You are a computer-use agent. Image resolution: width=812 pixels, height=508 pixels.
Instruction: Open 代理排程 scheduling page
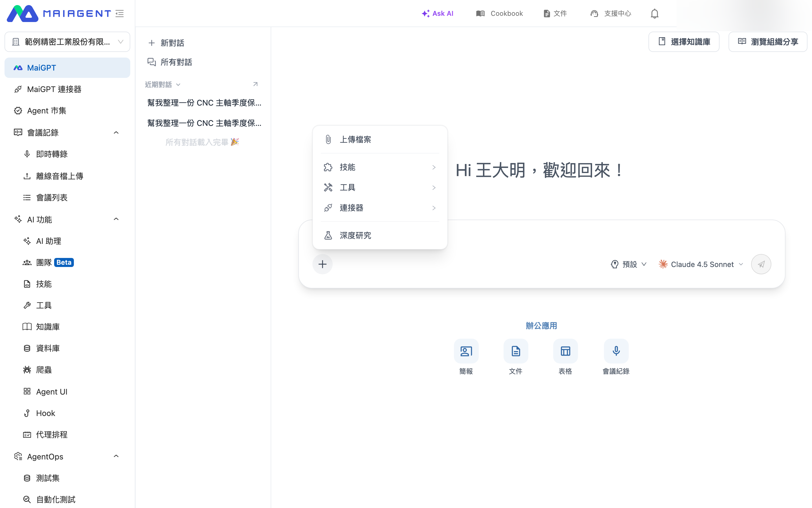[67, 435]
